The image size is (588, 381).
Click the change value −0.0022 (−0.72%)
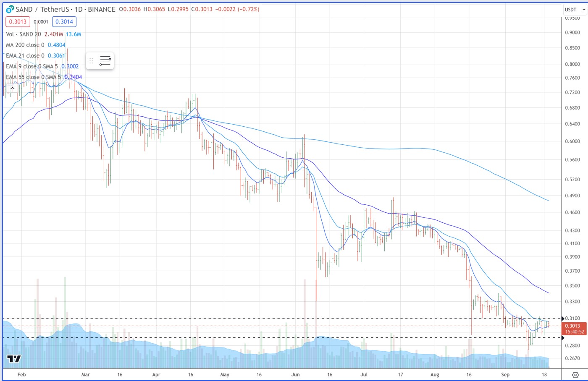click(237, 9)
